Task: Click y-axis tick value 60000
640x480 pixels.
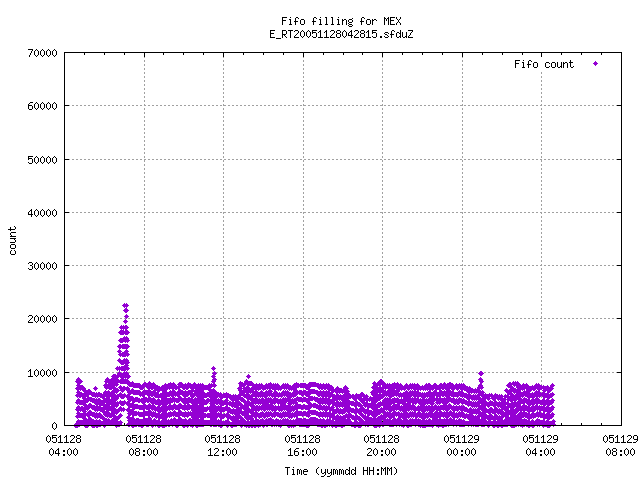Action: (x=42, y=106)
